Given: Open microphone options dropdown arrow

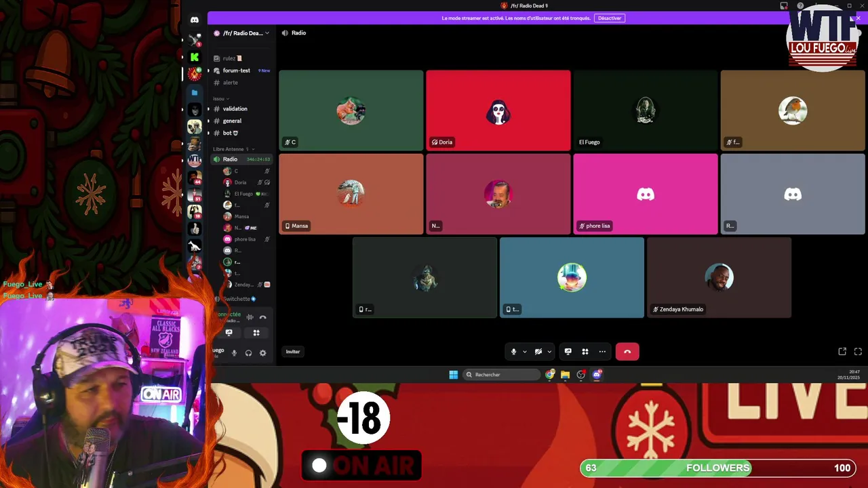Looking at the screenshot, I should click(524, 352).
